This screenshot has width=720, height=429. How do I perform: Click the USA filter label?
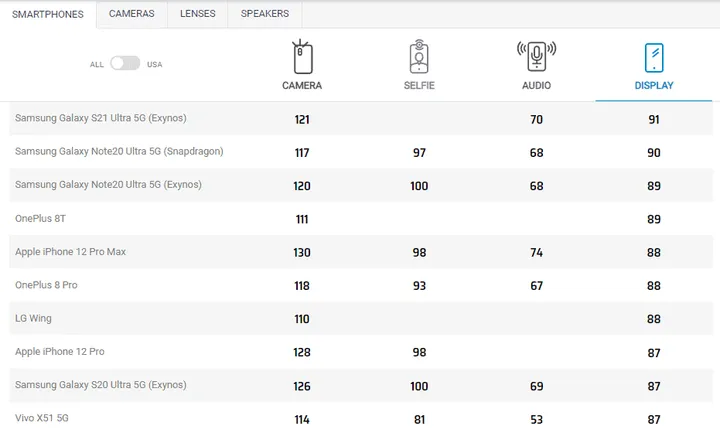pyautogui.click(x=155, y=64)
